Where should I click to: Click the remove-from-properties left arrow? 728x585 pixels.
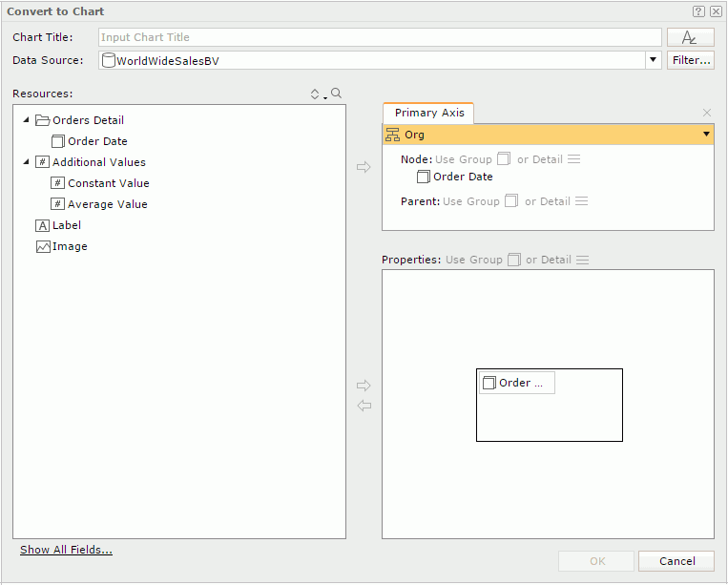[x=363, y=406]
